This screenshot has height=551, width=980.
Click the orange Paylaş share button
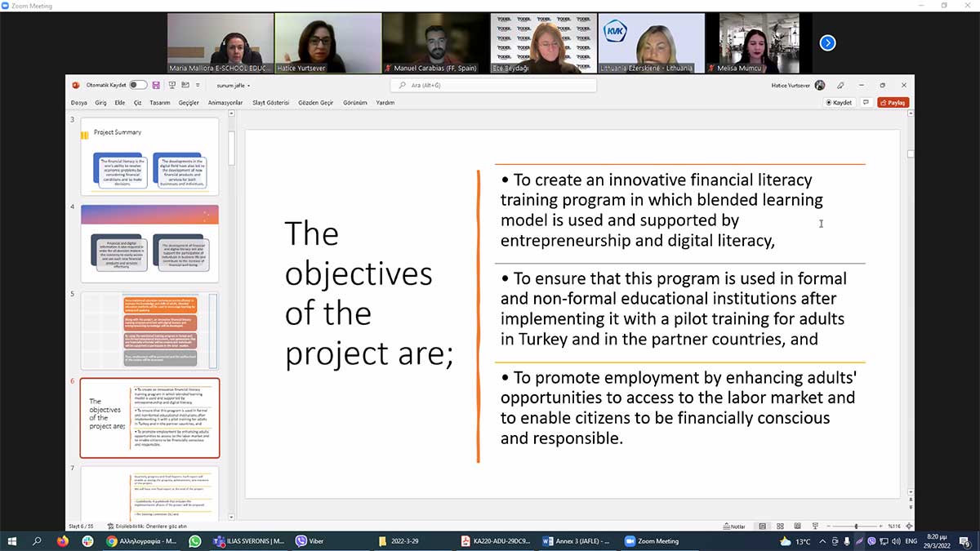(x=893, y=103)
